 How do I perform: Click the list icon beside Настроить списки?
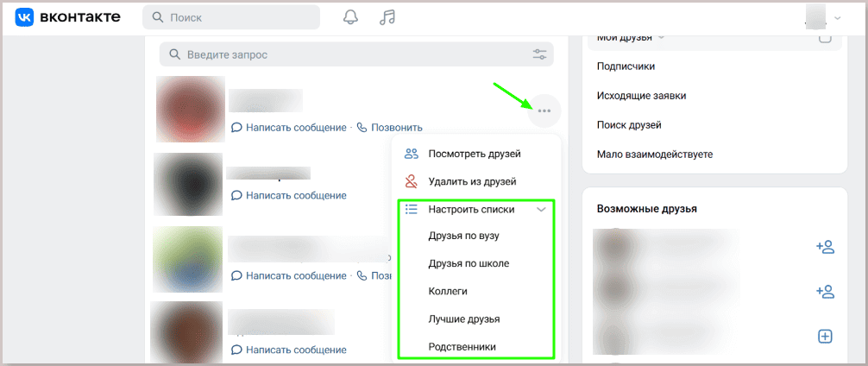tap(411, 209)
